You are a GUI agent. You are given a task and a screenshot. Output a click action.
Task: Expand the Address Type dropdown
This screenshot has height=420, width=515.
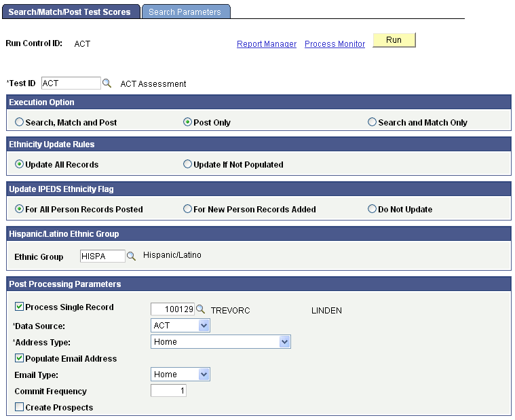click(x=221, y=342)
